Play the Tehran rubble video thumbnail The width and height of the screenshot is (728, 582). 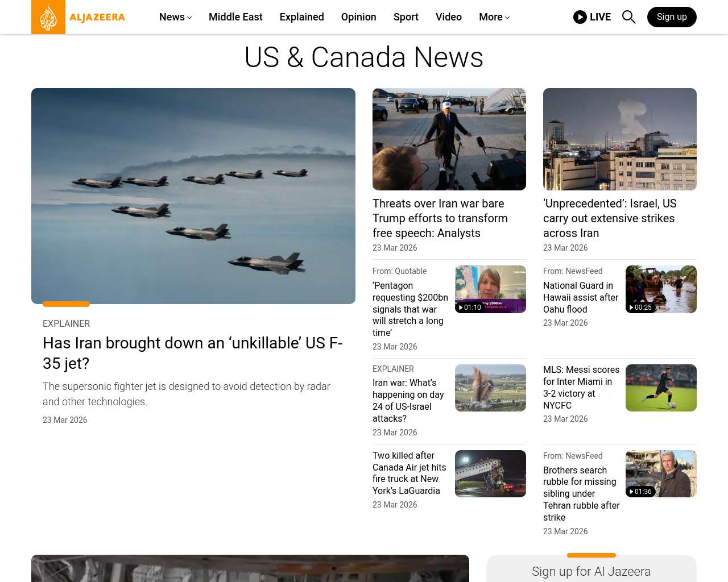(661, 473)
